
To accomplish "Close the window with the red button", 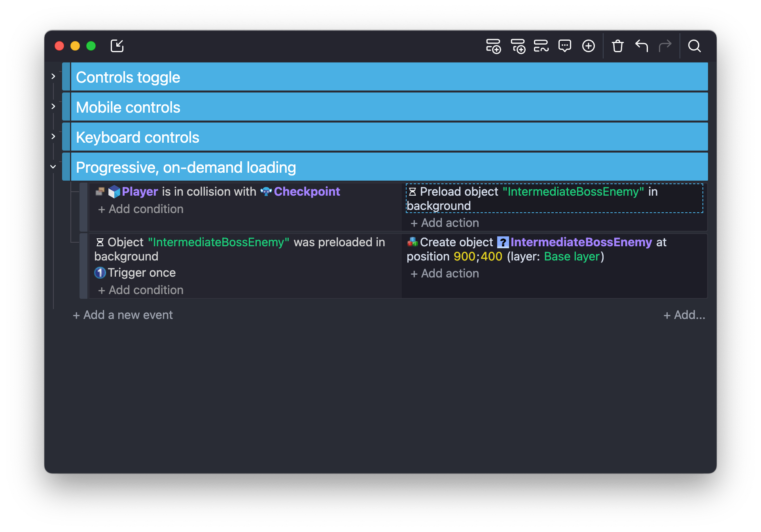I will (x=59, y=46).
